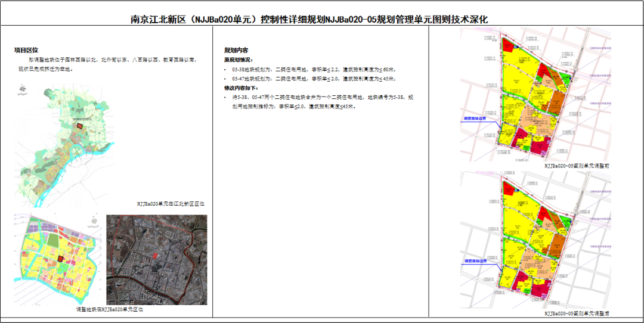Open the colored NJJBa020 unit zoning map
Image resolution: width=644 pixels, height=323 pixels.
point(57,259)
